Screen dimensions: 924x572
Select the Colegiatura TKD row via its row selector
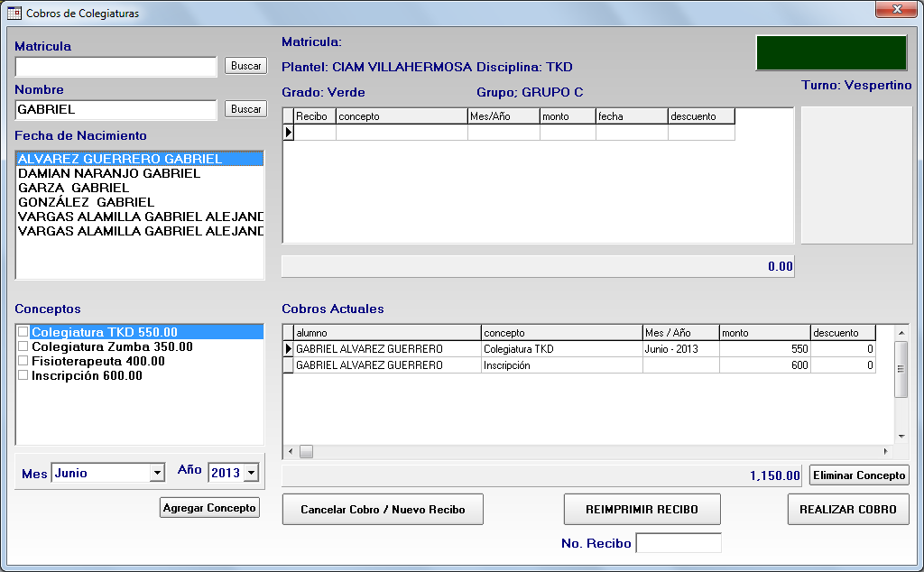coord(288,349)
